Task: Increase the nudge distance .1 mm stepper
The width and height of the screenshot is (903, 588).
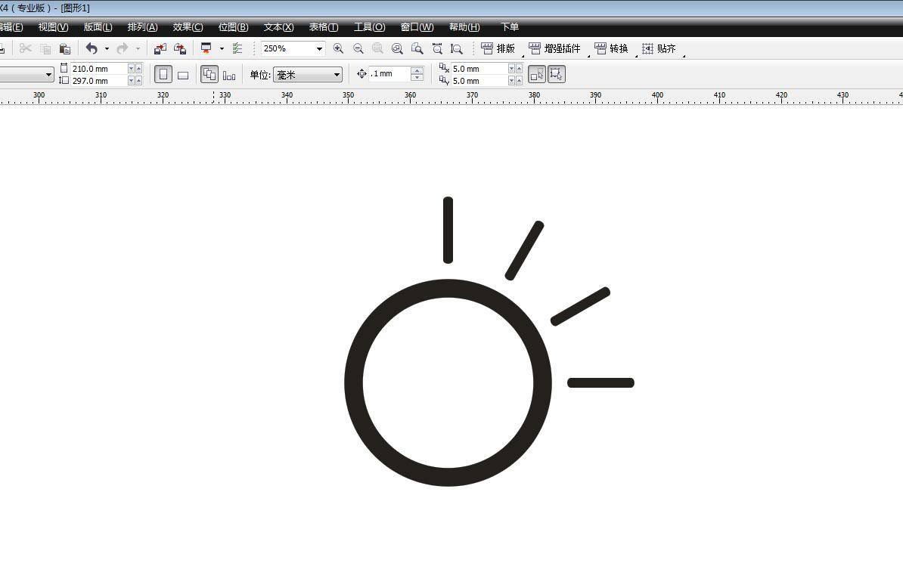Action: [x=417, y=70]
